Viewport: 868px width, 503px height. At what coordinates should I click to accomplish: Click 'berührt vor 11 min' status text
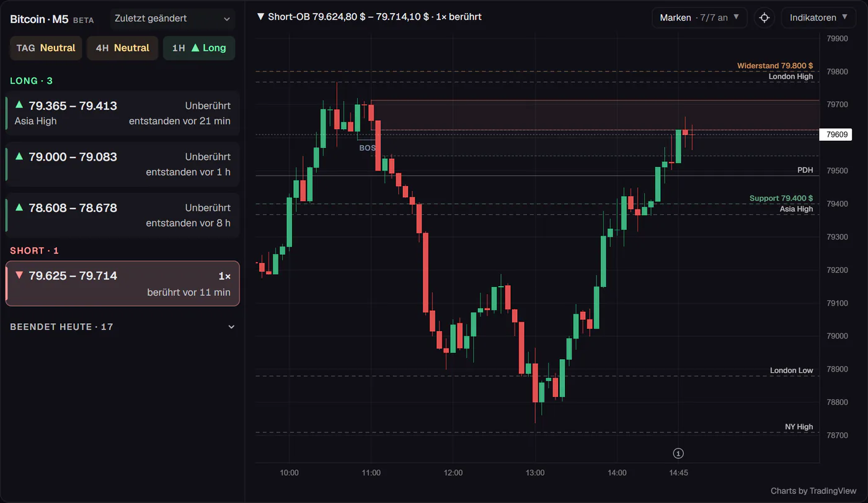coord(188,292)
